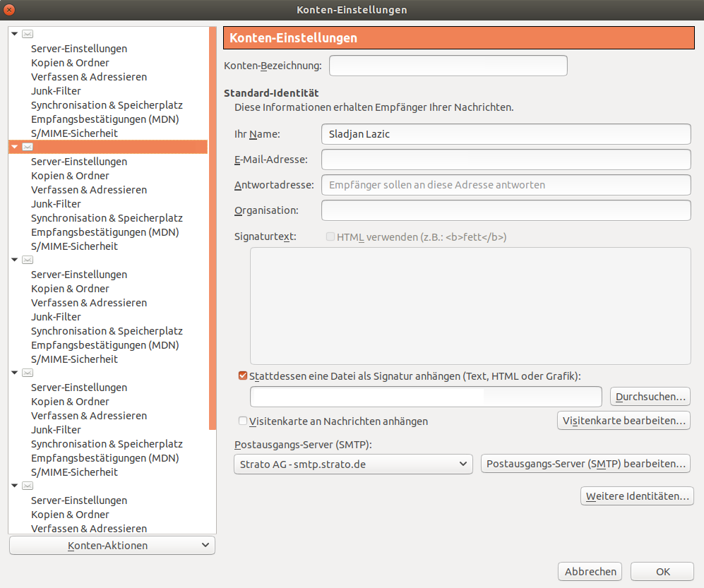
Task: Open Verfassen & Adressieren of the first account
Action: click(89, 77)
